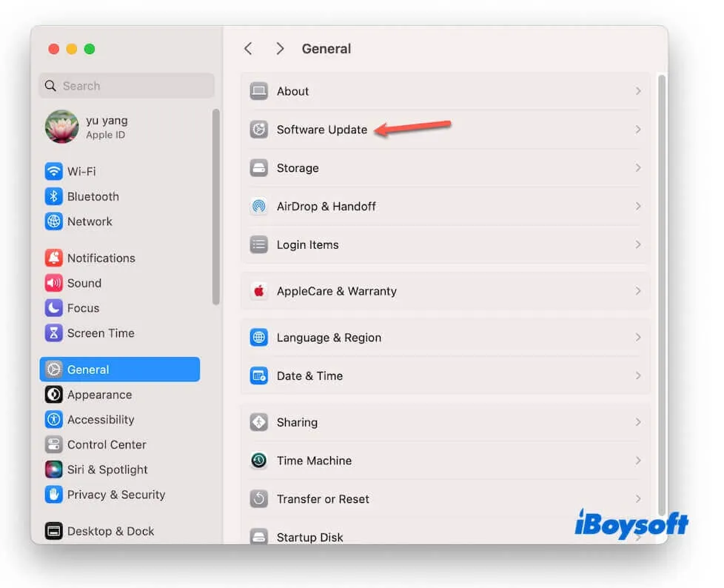
Task: Click the Control Center icon
Action: click(x=53, y=444)
